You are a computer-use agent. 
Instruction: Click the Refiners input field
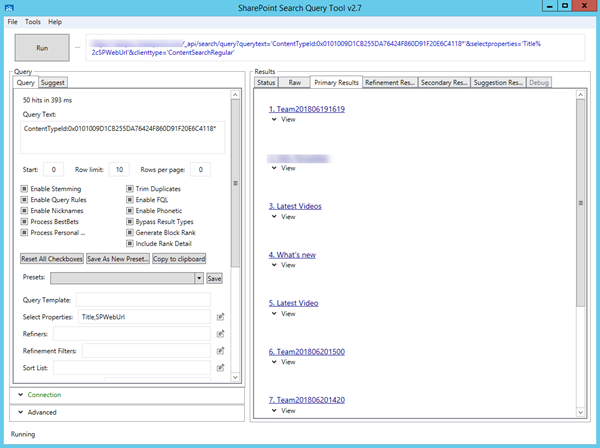tap(132, 334)
